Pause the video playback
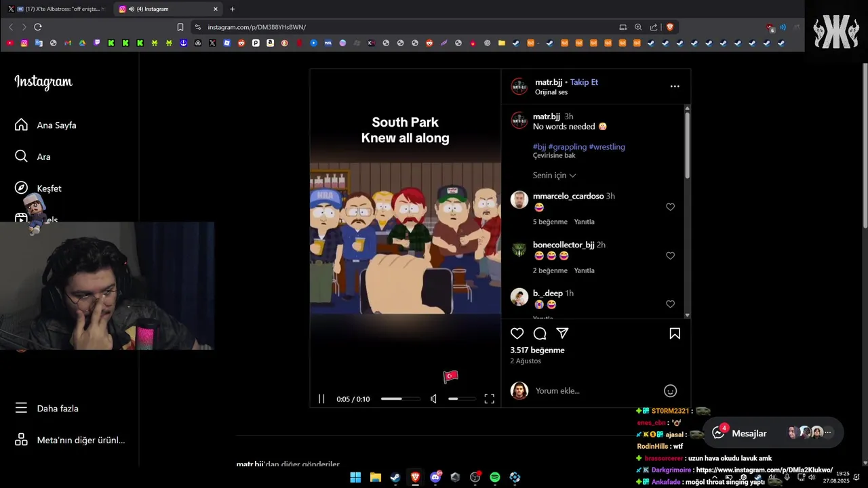868x488 pixels. pyautogui.click(x=321, y=399)
